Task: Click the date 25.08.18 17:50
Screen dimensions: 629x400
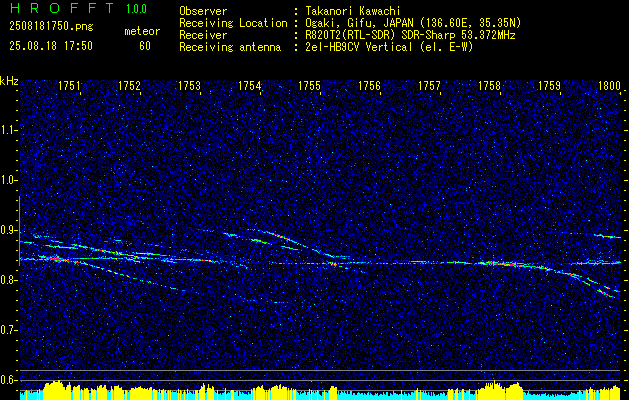Action: 51,46
